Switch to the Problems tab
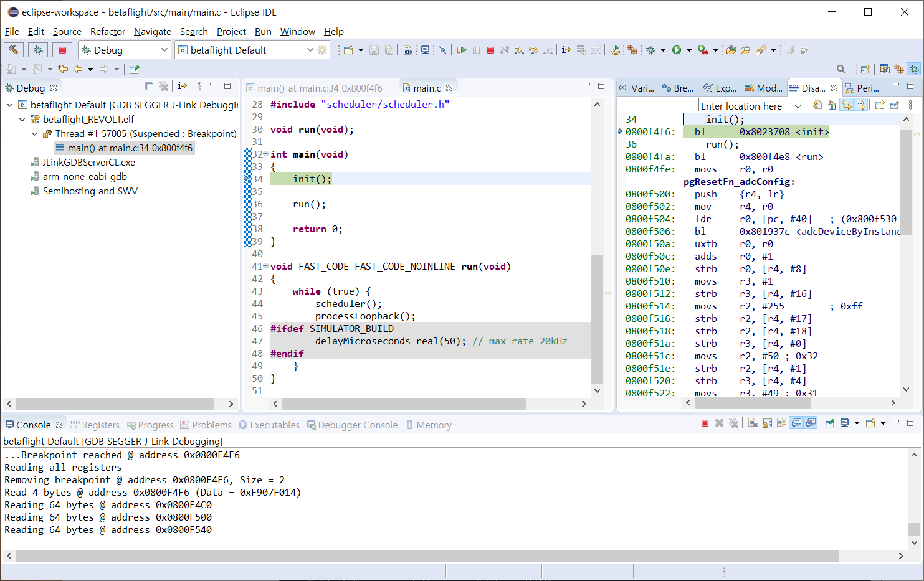Screen dimensions: 924x581 pos(206,425)
